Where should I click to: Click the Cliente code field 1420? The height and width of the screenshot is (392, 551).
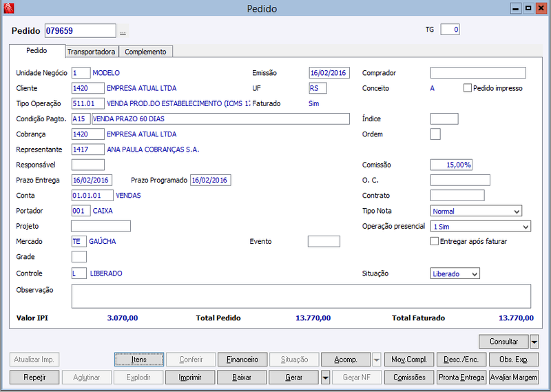click(88, 88)
